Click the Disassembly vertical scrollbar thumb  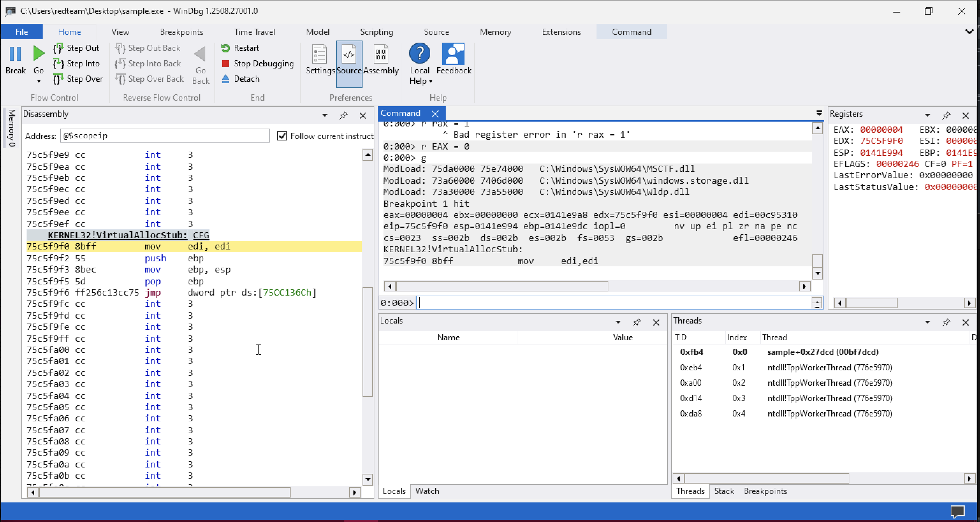tap(367, 342)
